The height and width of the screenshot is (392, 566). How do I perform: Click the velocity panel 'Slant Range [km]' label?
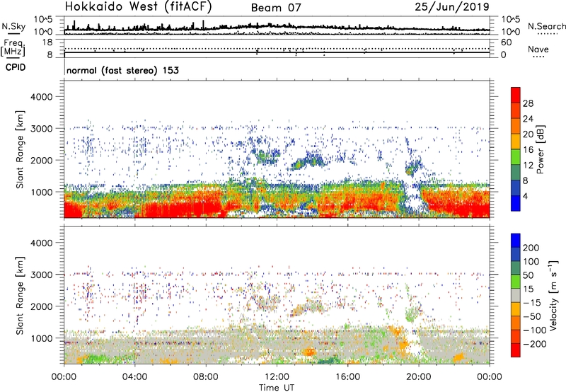click(x=20, y=295)
